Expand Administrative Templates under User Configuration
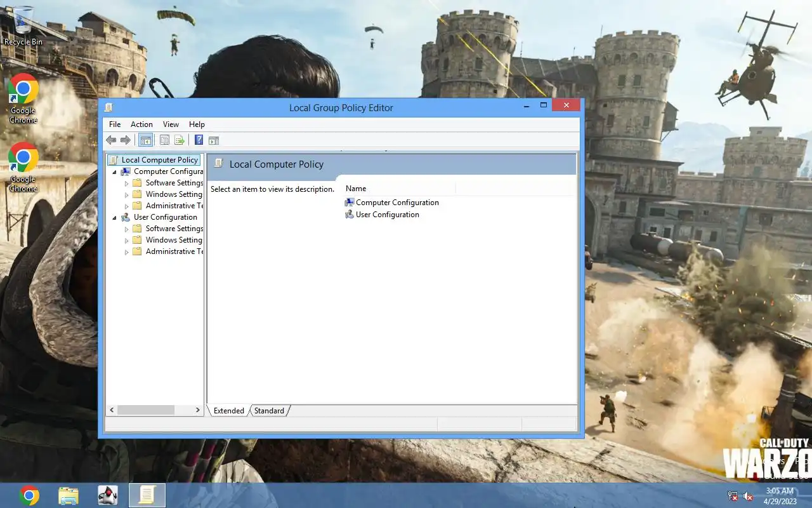 [126, 251]
